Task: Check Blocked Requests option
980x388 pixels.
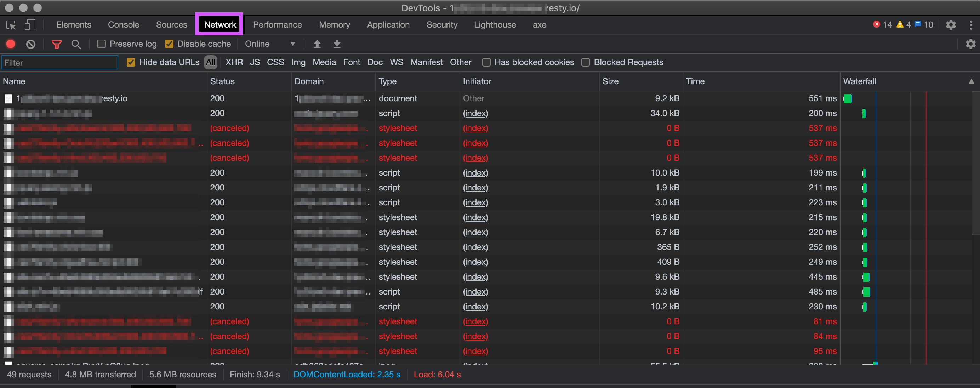Action: [586, 62]
